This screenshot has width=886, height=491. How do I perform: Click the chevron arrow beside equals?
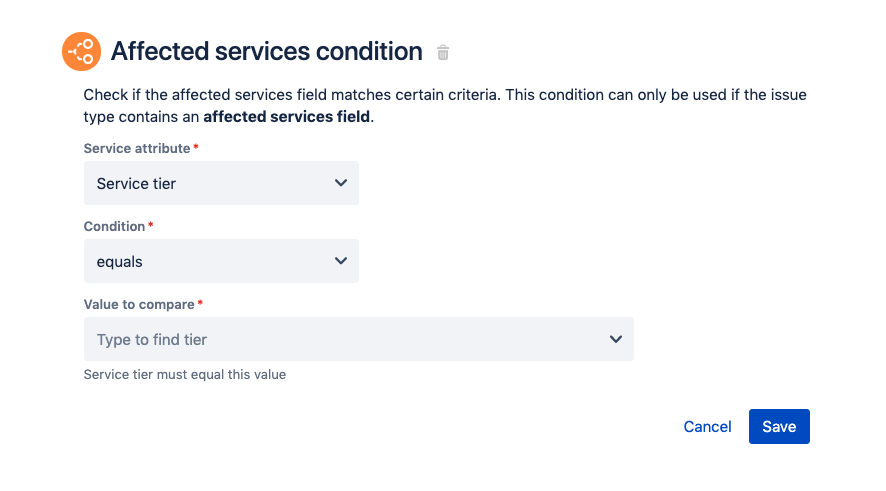tap(341, 261)
